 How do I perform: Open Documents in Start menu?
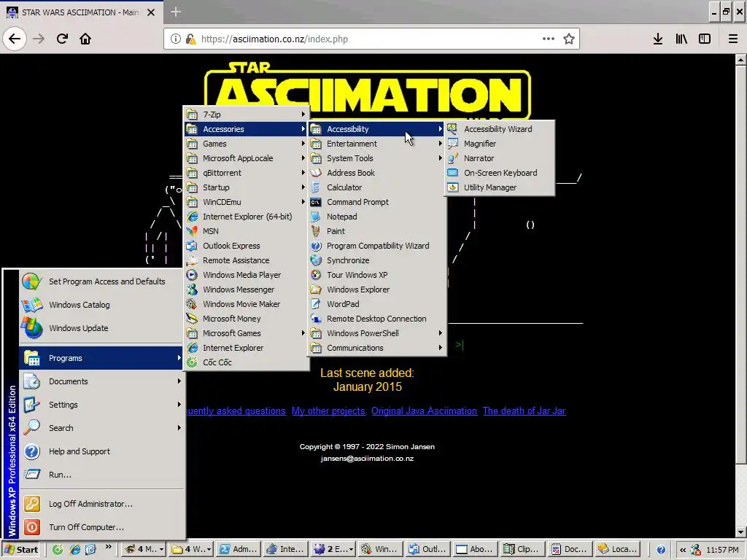click(101, 381)
